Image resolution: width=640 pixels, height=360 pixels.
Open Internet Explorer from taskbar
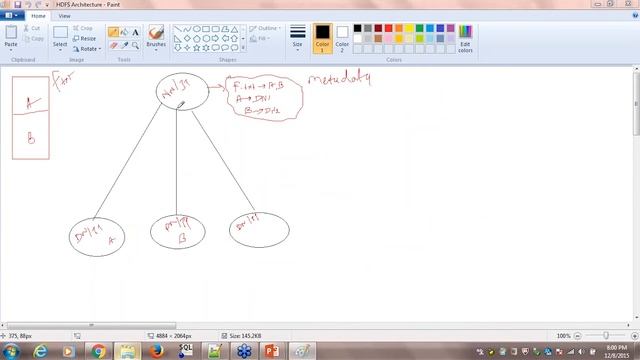(x=40, y=351)
